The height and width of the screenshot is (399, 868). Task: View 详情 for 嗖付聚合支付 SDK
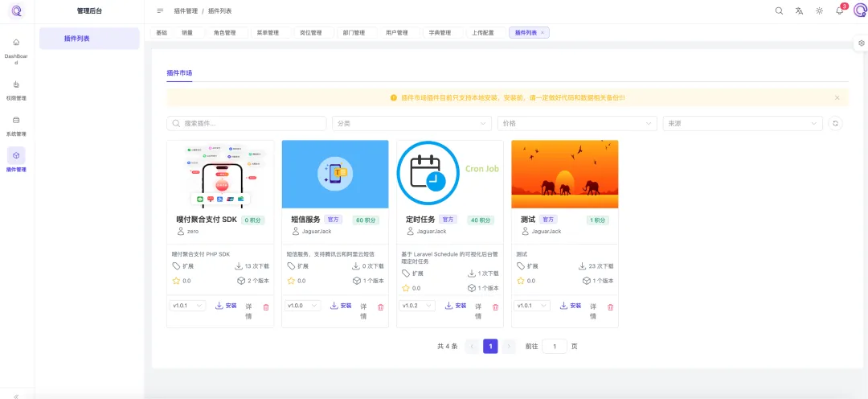click(248, 311)
